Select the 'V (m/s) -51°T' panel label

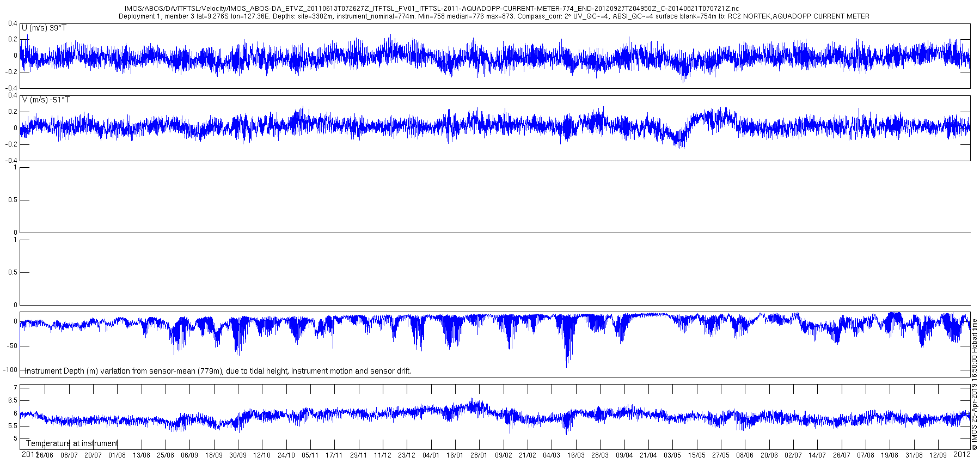46,100
